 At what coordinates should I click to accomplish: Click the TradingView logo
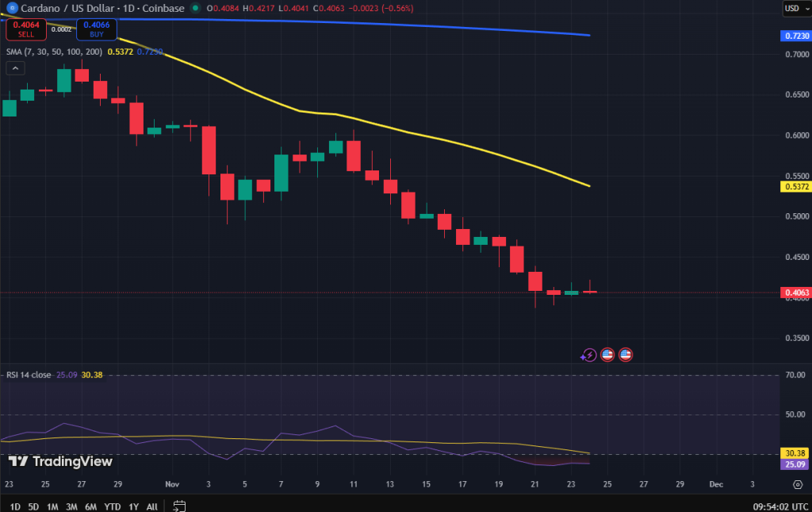click(x=60, y=461)
